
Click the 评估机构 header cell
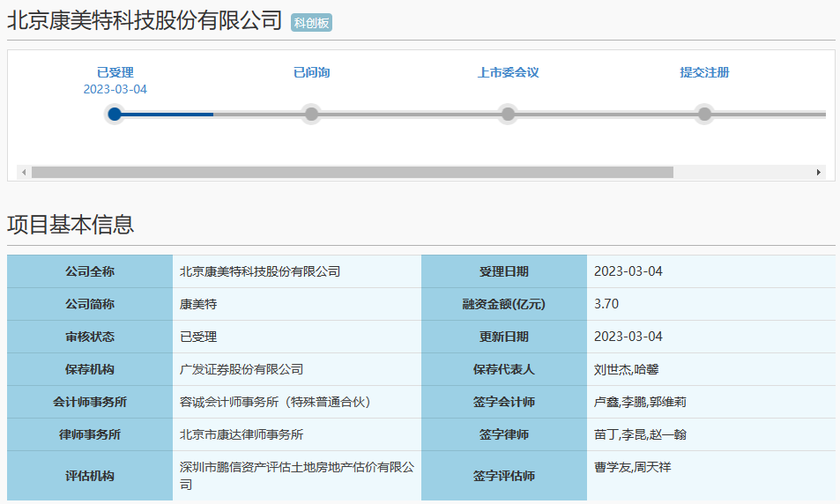[x=90, y=476]
